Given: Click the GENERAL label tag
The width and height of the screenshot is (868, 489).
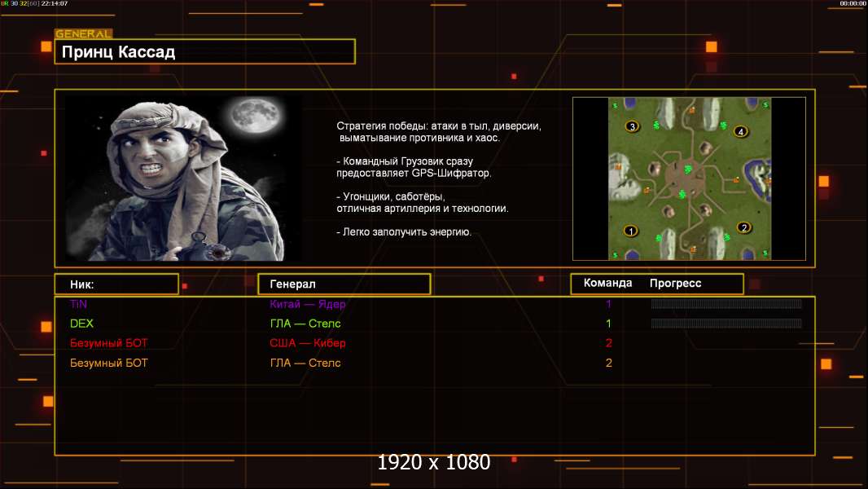Looking at the screenshot, I should click(x=84, y=33).
